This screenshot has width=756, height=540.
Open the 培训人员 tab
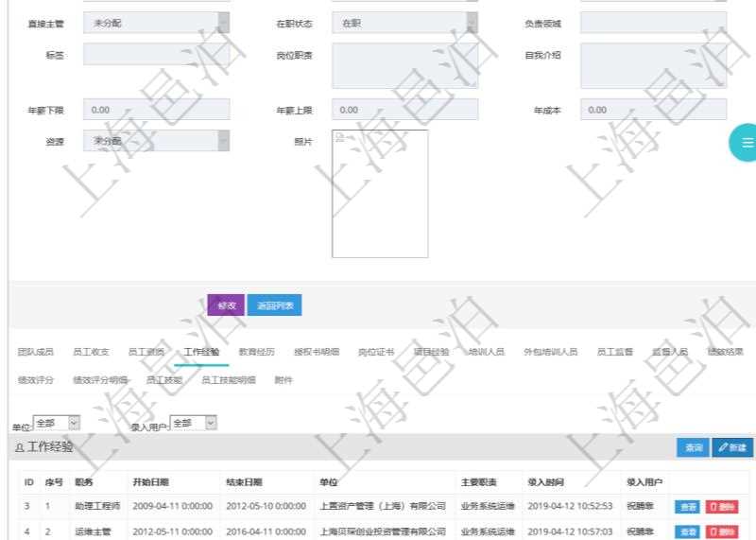point(487,352)
